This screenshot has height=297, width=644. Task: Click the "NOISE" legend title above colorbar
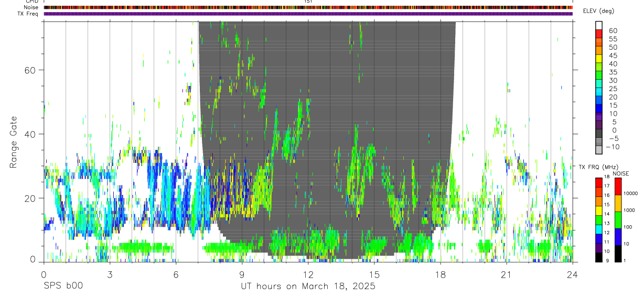click(x=620, y=173)
